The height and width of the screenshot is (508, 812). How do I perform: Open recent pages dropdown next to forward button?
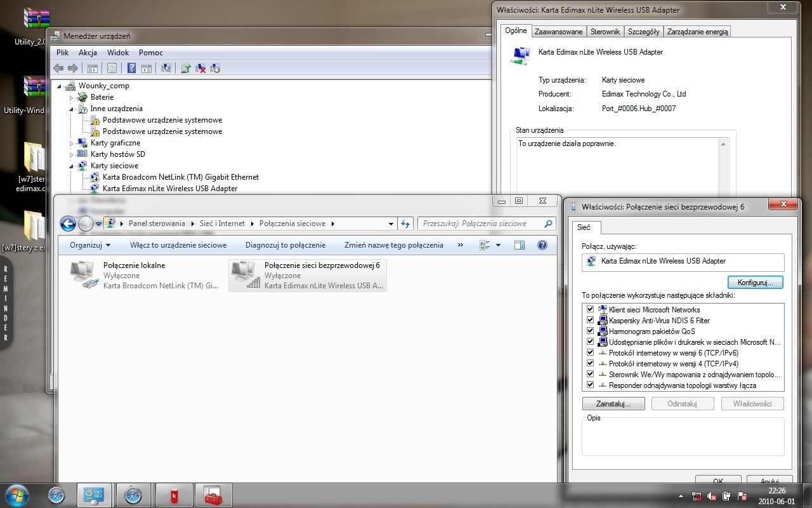pyautogui.click(x=99, y=224)
